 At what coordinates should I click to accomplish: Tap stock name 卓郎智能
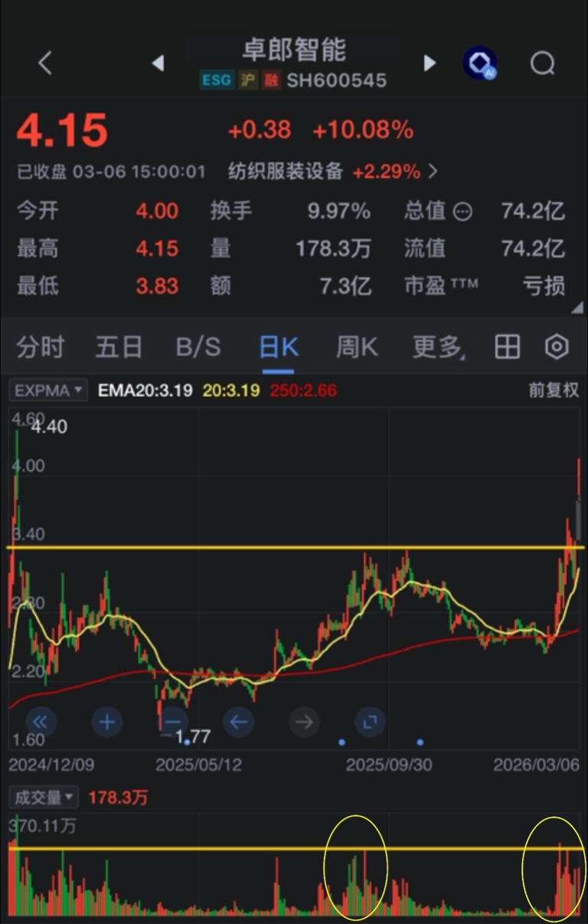point(295,50)
